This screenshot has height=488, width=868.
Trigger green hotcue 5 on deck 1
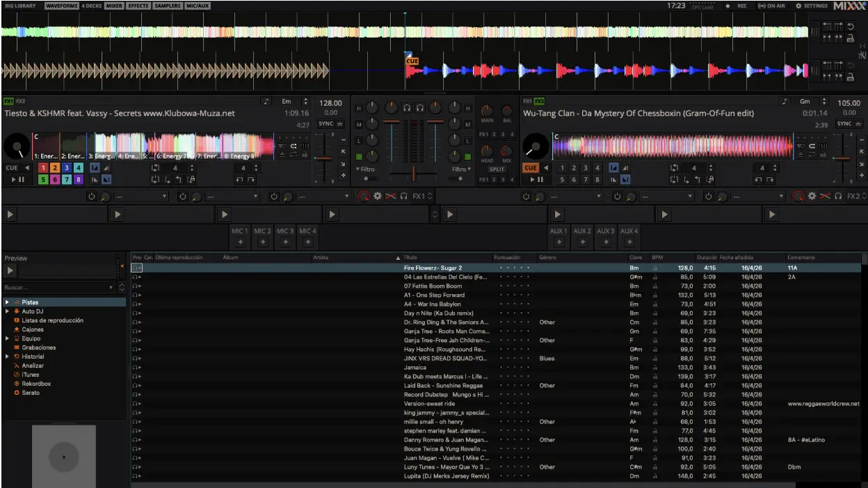pyautogui.click(x=43, y=179)
